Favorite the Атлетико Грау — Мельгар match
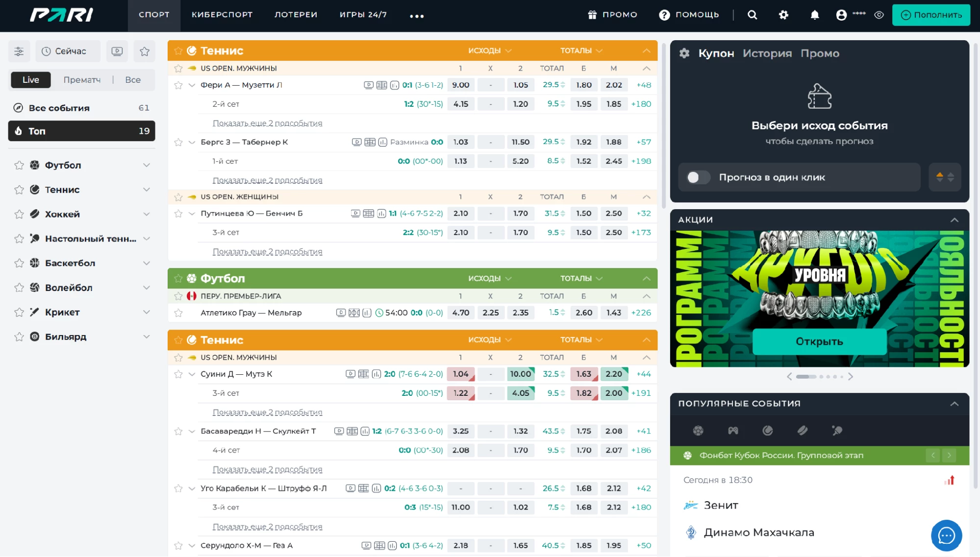The image size is (980, 557). coord(178,313)
